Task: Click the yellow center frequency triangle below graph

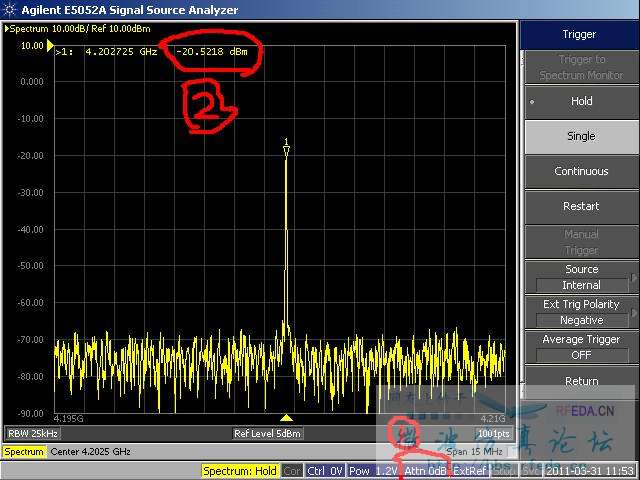Action: (x=286, y=417)
